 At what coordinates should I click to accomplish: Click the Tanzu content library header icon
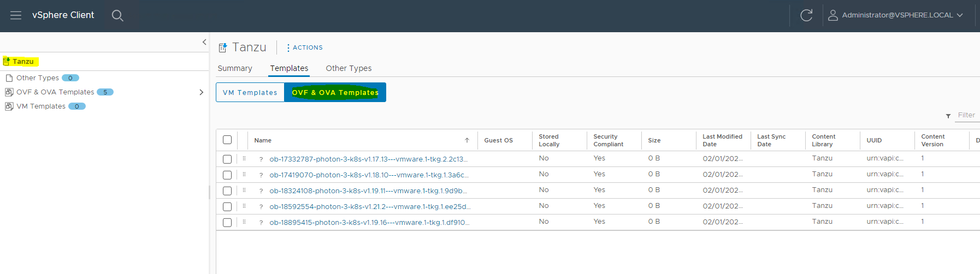click(222, 48)
